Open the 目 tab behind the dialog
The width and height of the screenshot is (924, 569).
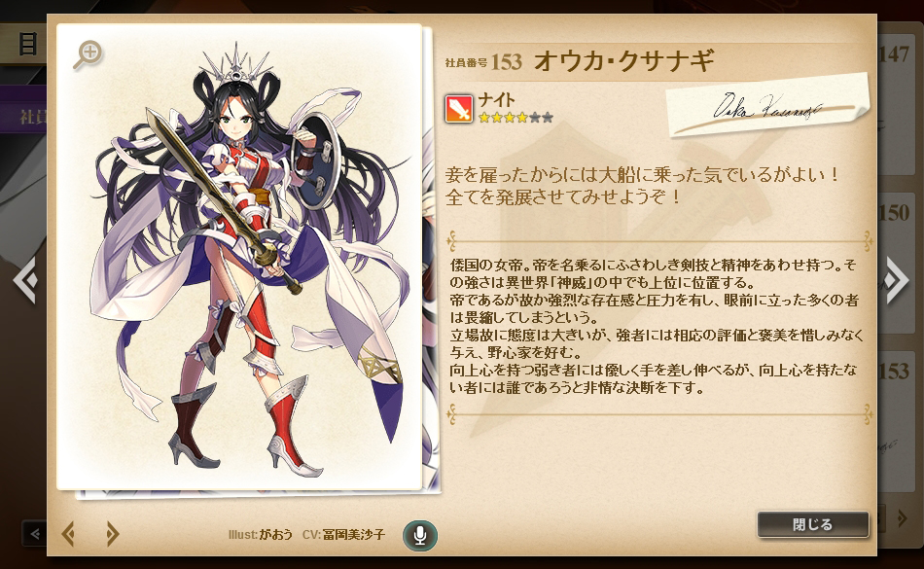click(24, 44)
